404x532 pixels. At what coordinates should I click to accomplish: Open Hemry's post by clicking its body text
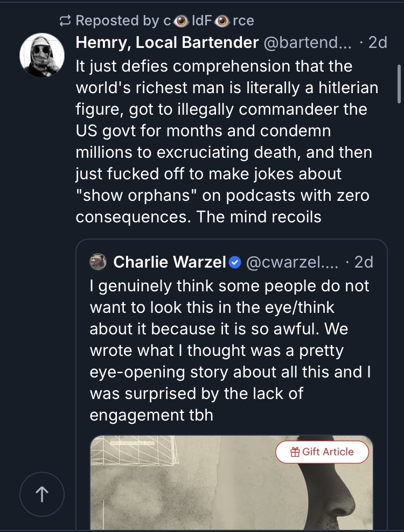point(226,142)
